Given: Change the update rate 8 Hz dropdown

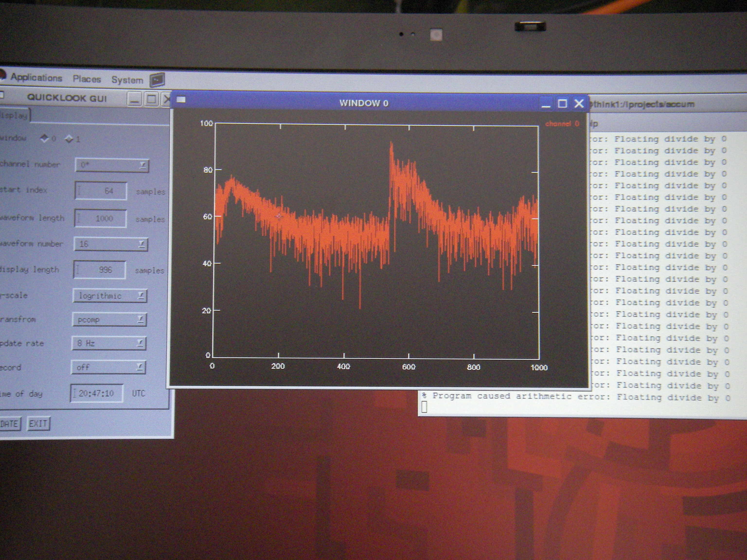Looking at the screenshot, I should click(109, 343).
